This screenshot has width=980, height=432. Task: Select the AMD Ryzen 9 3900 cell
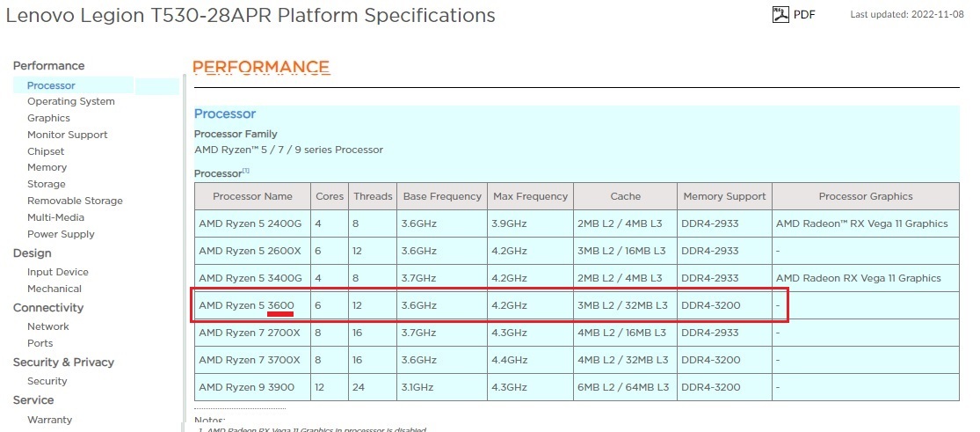pos(252,387)
